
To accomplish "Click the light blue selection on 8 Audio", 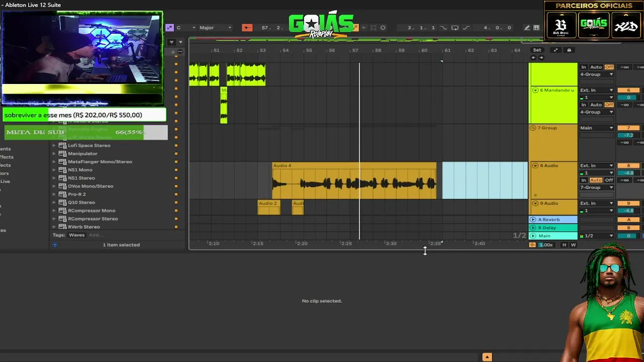I will 485,180.
